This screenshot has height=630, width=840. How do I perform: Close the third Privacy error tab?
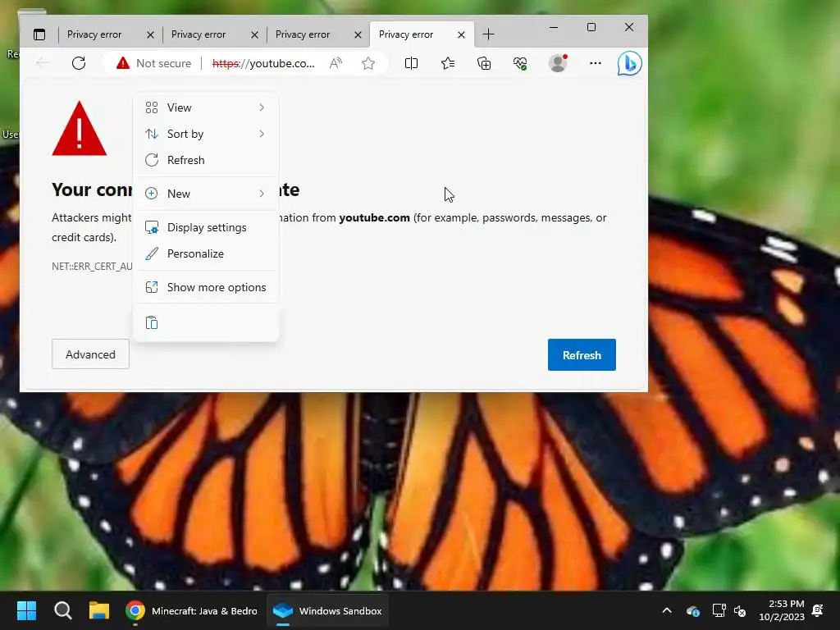tap(358, 34)
